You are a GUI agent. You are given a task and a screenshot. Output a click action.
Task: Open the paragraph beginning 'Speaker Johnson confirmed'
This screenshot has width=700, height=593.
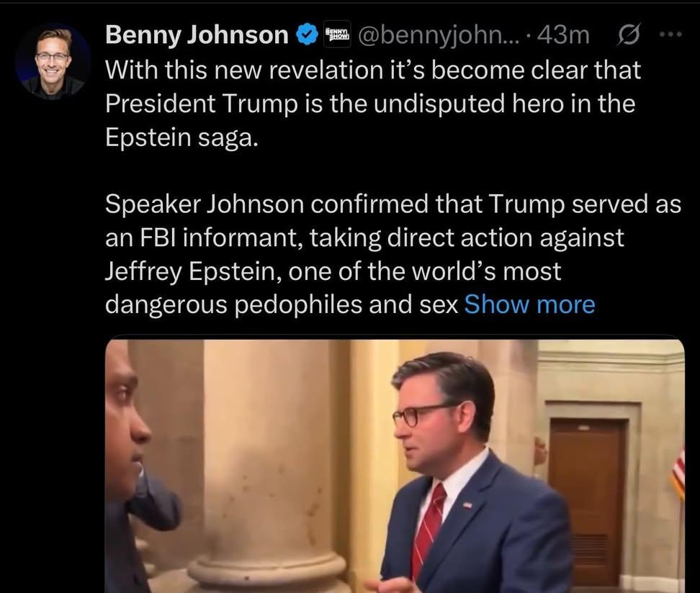coord(393,254)
